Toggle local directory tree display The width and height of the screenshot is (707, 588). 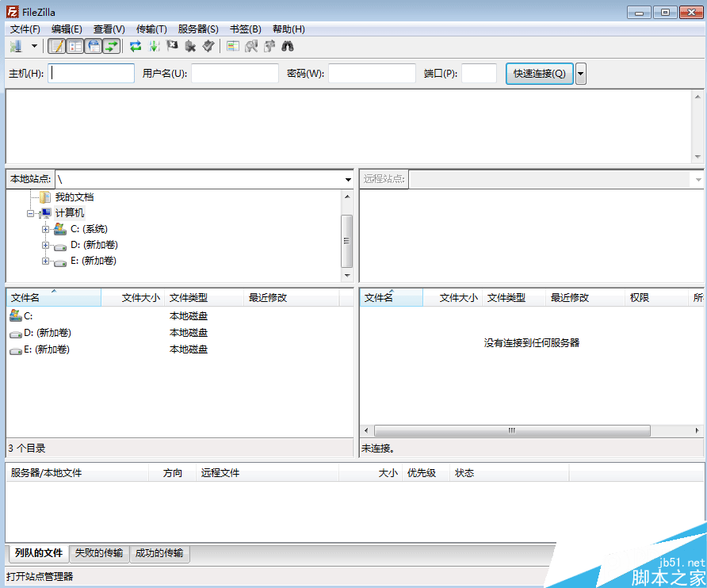click(75, 46)
